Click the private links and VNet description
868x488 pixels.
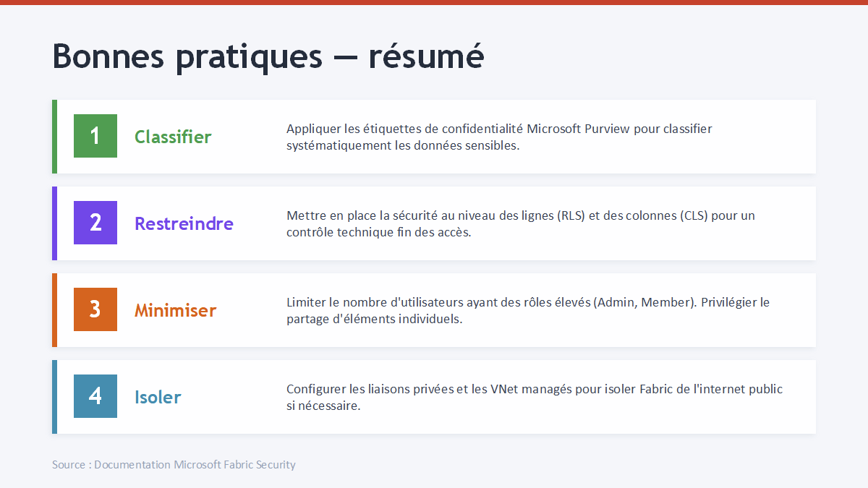[534, 397]
